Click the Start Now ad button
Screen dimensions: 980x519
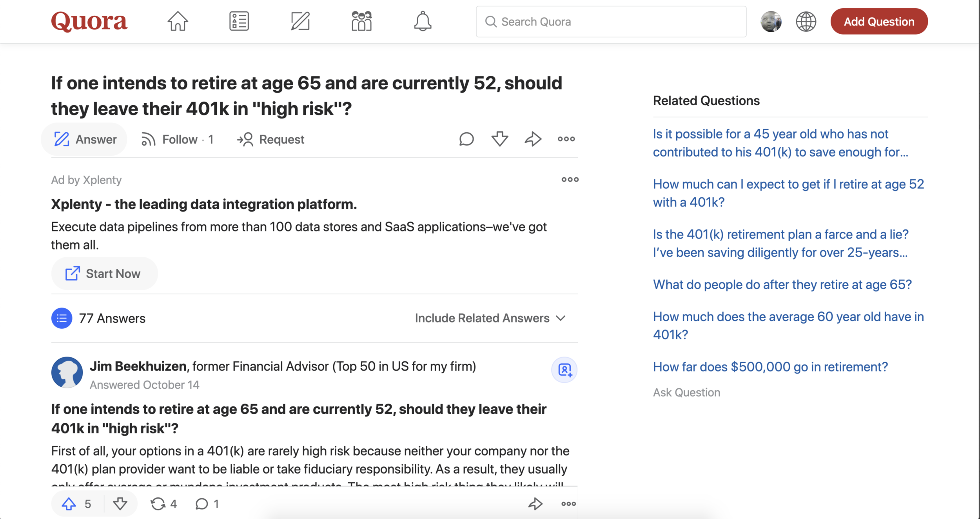(x=104, y=274)
